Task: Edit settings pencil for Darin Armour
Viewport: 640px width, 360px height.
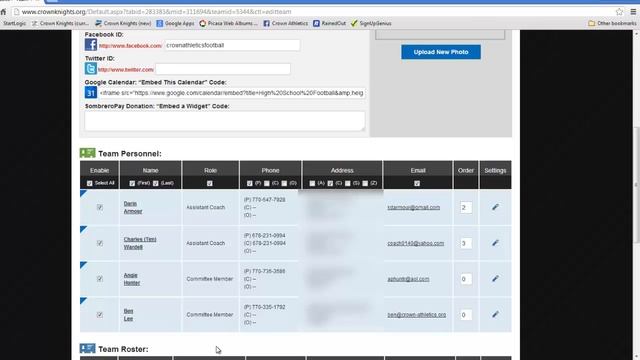Action: [x=495, y=207]
